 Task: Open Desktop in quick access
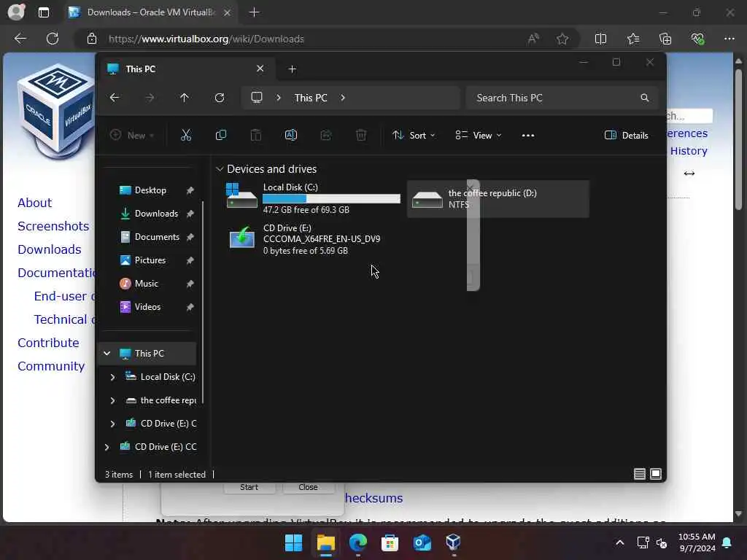(149, 190)
